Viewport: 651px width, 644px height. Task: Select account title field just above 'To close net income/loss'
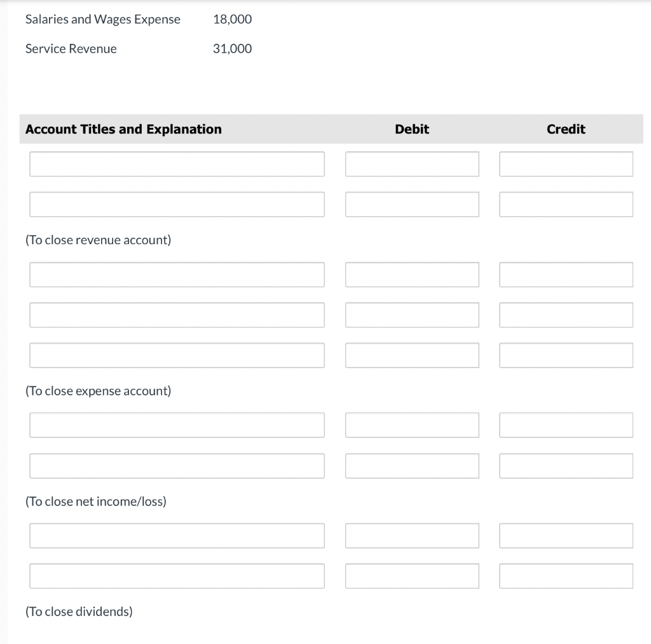177,466
